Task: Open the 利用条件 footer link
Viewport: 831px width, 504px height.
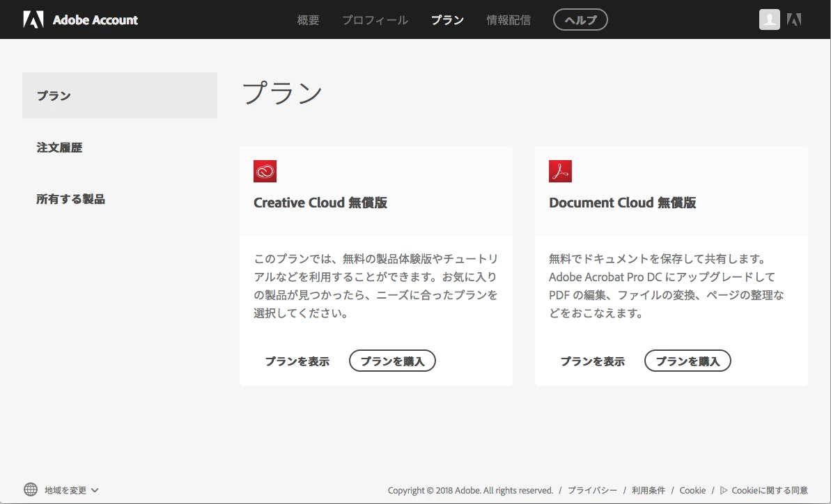Action: click(x=649, y=490)
